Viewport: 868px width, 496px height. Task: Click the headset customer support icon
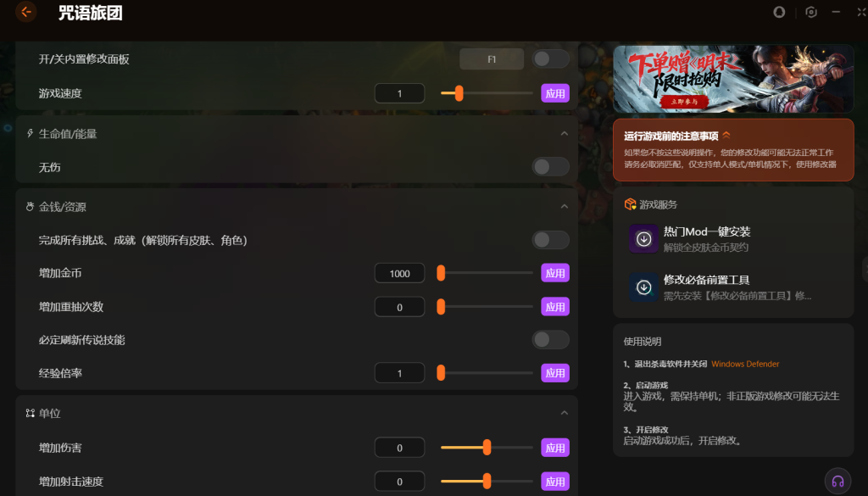[837, 481]
